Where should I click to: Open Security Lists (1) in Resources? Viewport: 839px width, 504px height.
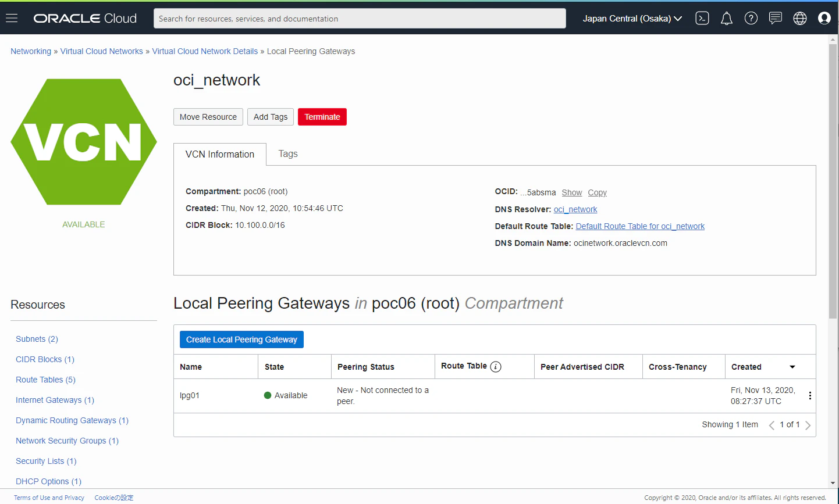[x=46, y=461]
